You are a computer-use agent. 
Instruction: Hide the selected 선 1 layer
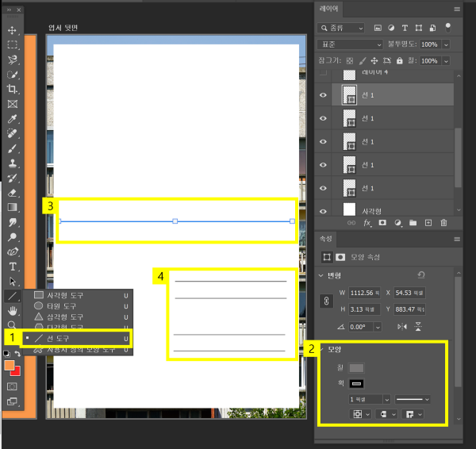(x=323, y=95)
